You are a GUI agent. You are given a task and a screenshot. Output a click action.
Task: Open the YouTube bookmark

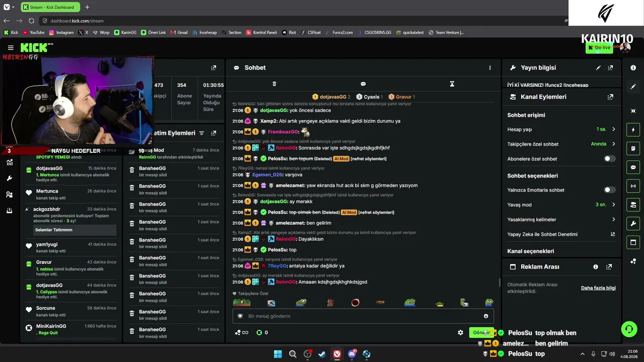(33, 32)
